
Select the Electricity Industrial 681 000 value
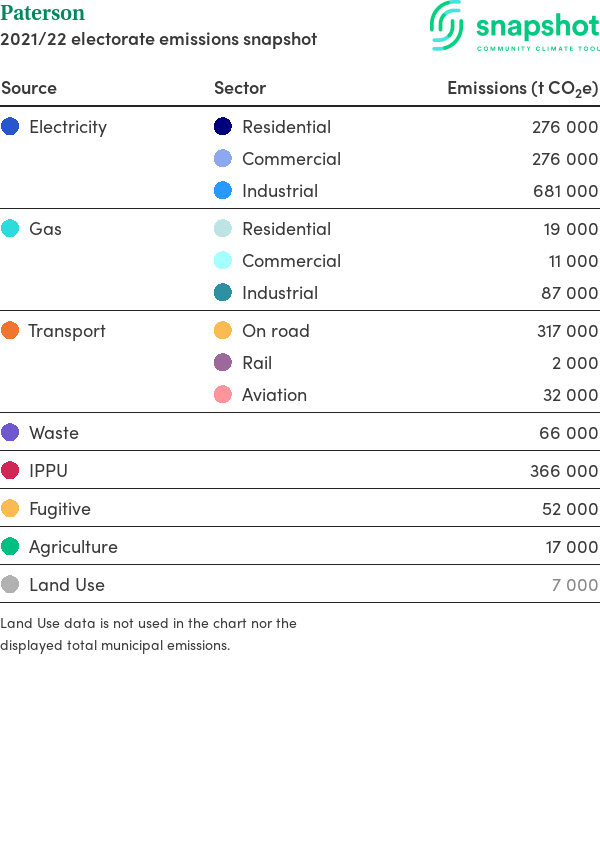tap(565, 191)
